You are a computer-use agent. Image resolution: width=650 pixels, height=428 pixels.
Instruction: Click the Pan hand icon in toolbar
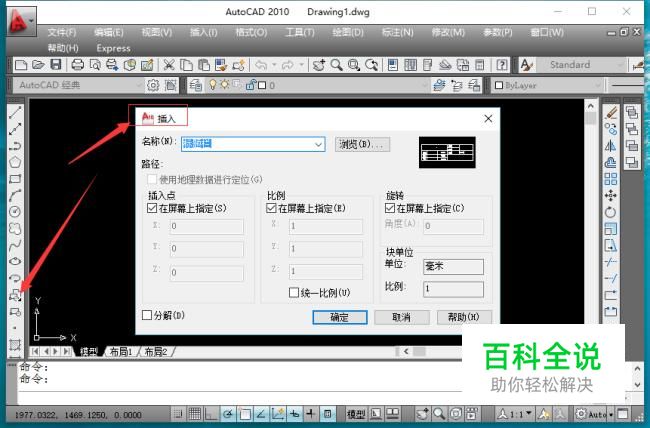(x=319, y=65)
